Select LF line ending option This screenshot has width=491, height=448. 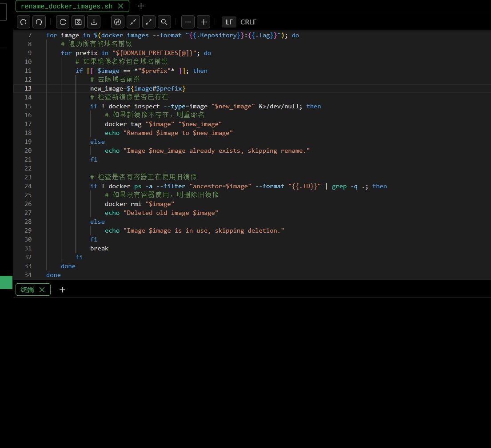click(x=229, y=22)
